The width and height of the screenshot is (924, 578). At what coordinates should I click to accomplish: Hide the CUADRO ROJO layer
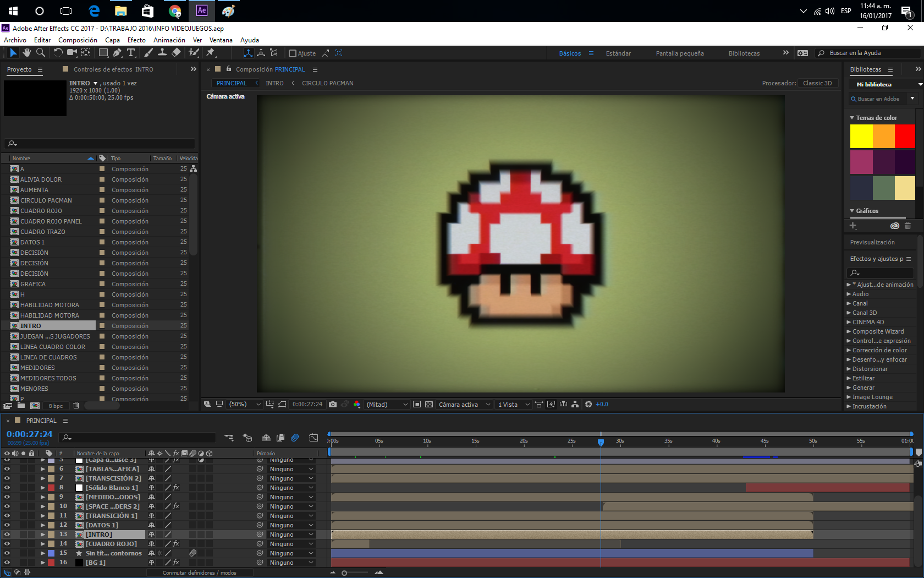[x=7, y=544]
